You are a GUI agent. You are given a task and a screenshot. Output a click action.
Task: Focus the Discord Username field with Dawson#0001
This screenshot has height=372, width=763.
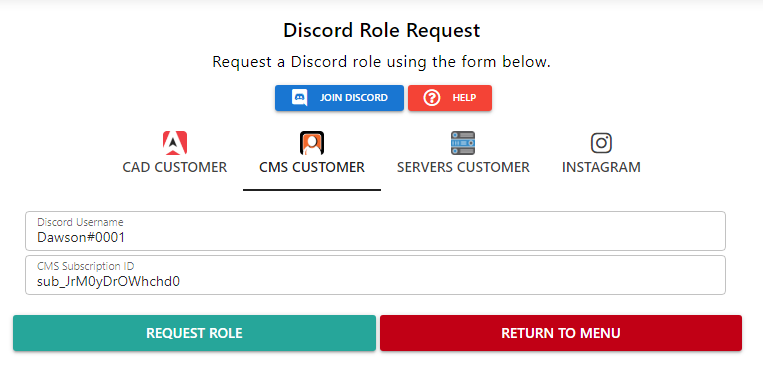(375, 231)
